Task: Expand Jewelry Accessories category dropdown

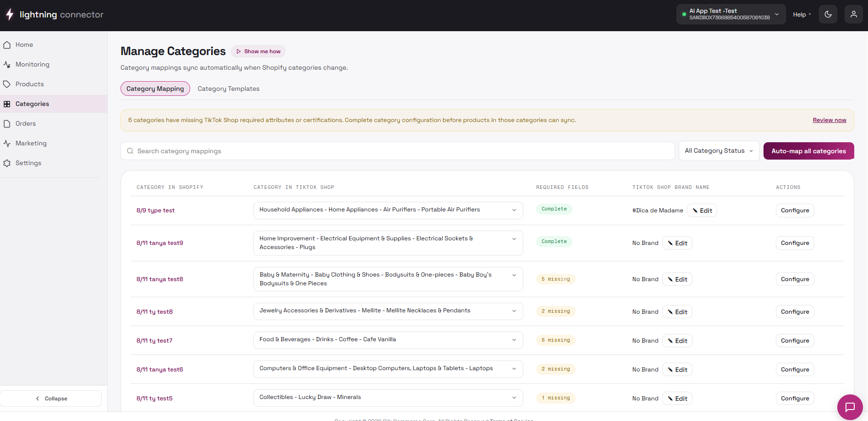Action: (x=388, y=311)
